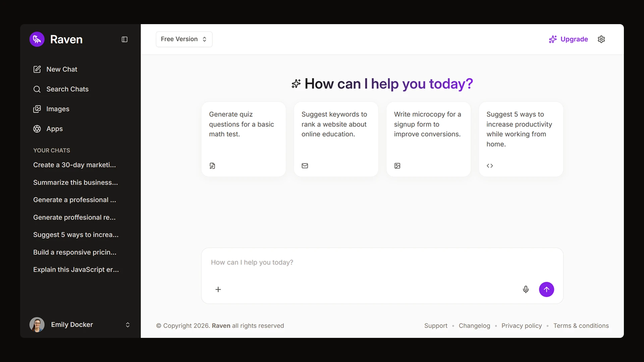Click the code brackets icon on productivity card
Screen dimensions: 644x362
490,166
